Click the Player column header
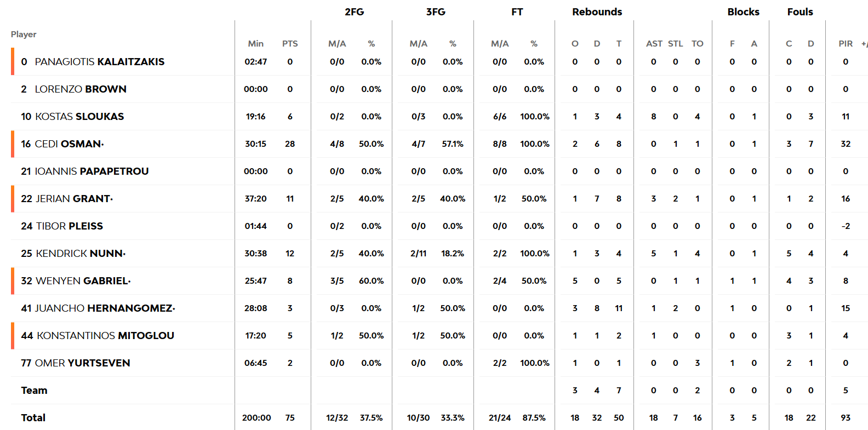The image size is (868, 430). pyautogui.click(x=24, y=35)
